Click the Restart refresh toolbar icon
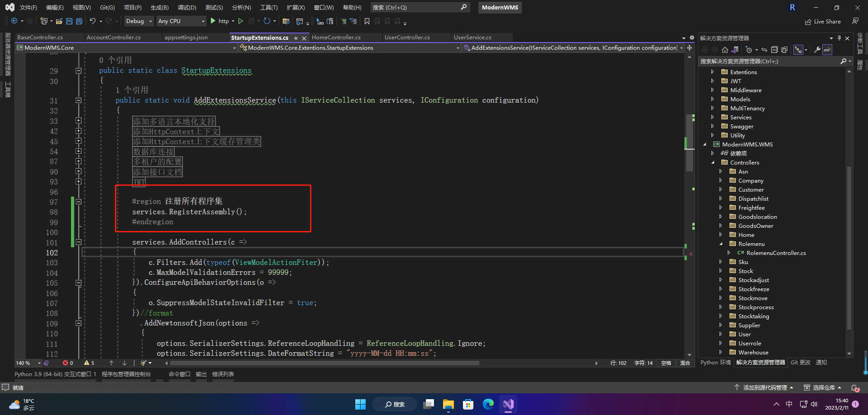 coord(267,21)
